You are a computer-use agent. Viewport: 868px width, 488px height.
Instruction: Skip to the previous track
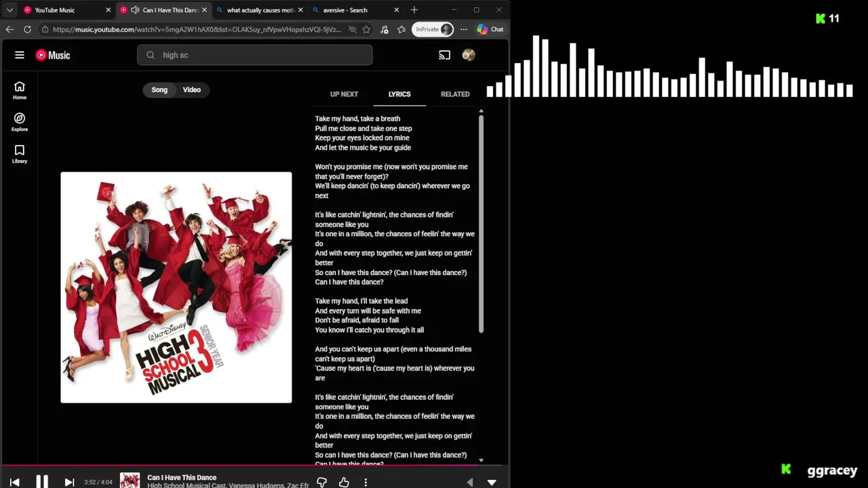[14, 482]
